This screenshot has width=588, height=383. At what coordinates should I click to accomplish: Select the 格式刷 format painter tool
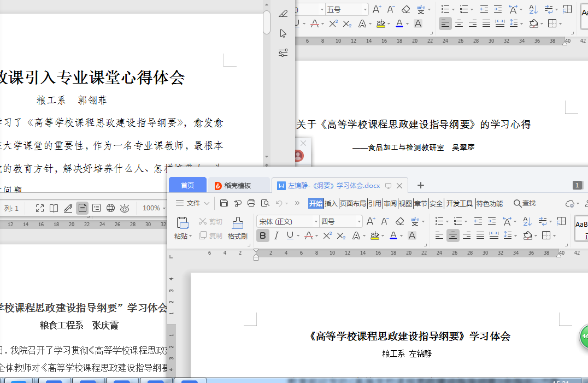coord(238,228)
